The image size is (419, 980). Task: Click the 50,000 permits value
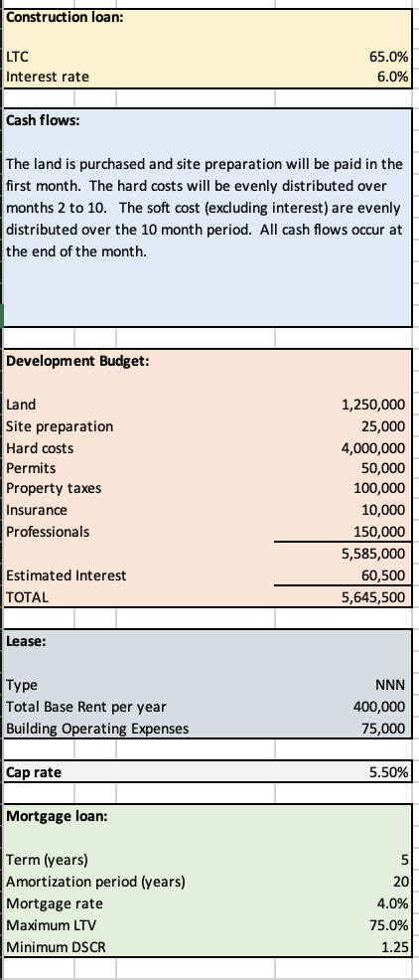tap(383, 468)
